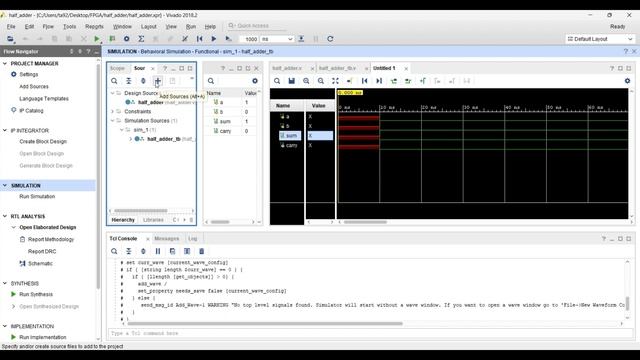Expand the half_adder_tb node

[131, 139]
